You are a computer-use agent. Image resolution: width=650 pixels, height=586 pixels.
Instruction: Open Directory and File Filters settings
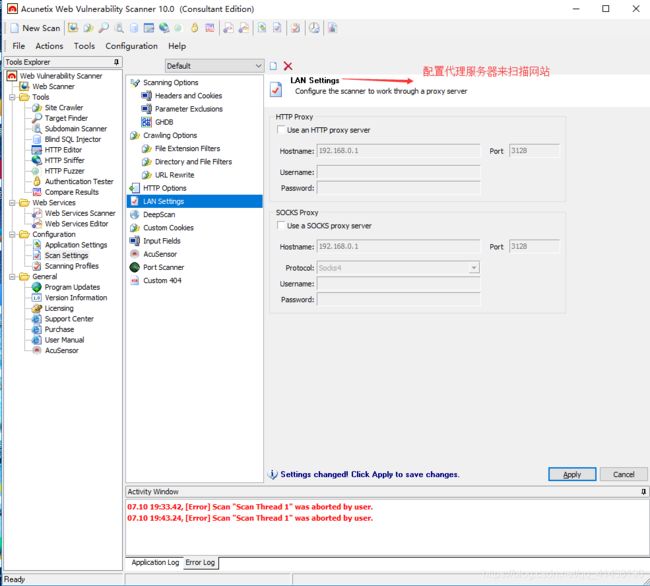pyautogui.click(x=193, y=162)
